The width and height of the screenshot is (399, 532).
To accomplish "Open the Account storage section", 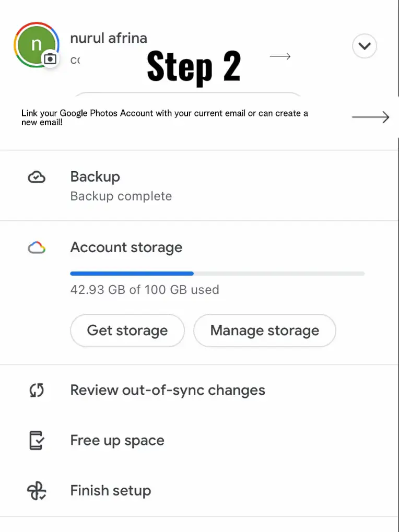I will tap(126, 247).
